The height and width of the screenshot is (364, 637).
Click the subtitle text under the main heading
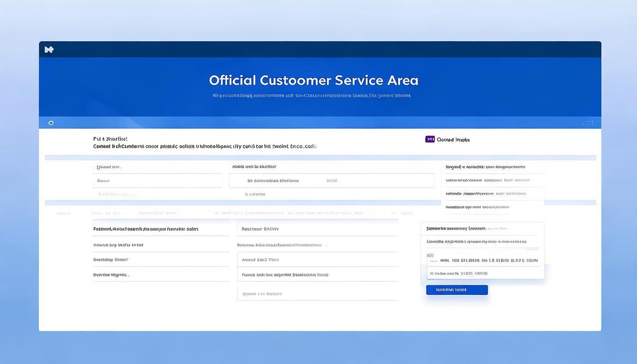point(311,96)
